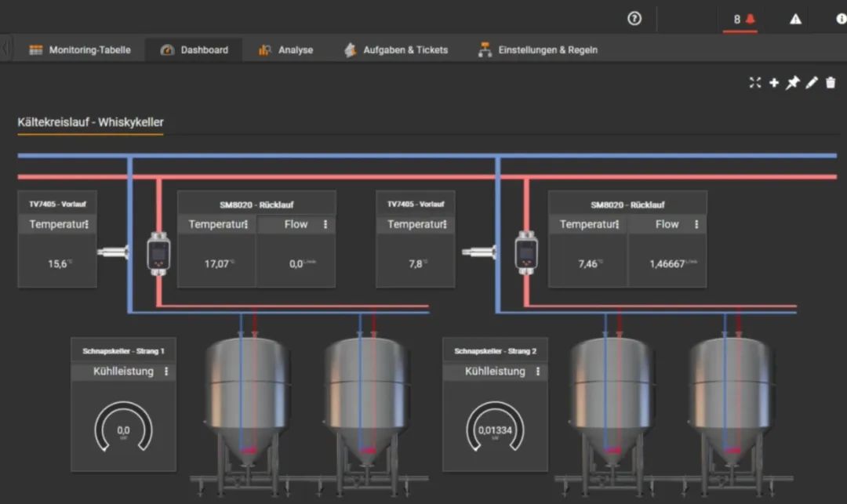Image resolution: width=847 pixels, height=504 pixels.
Task: Open Einstellungen & Regeln tab
Action: click(538, 49)
